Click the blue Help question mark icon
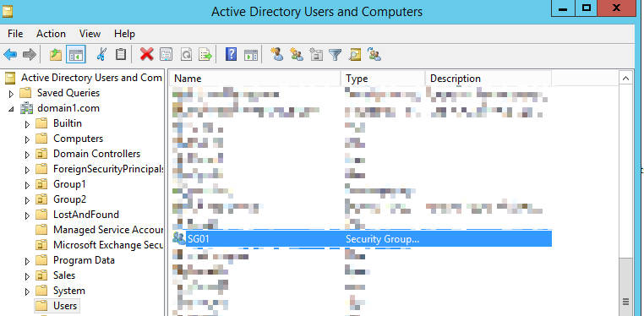Viewport: 644px width, 316px height. point(232,54)
